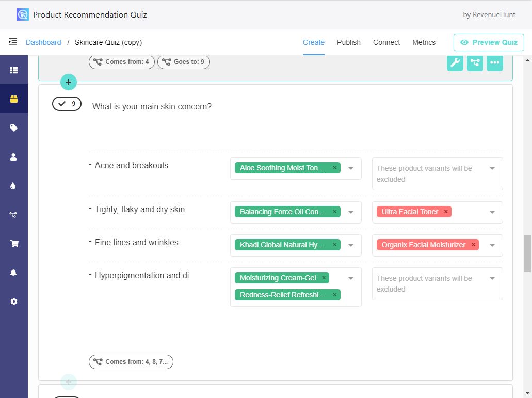Remove the Ultra Facial Toner exclusion

(446, 211)
